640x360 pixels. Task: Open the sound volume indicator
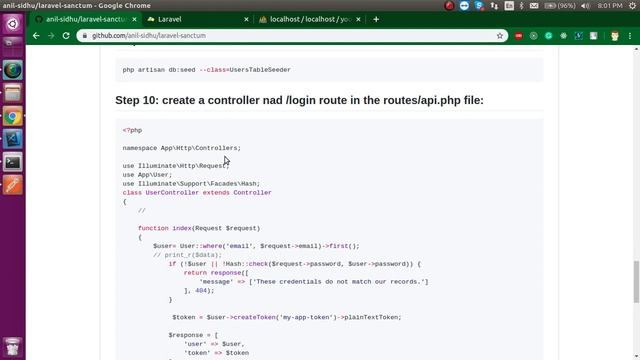[x=585, y=6]
